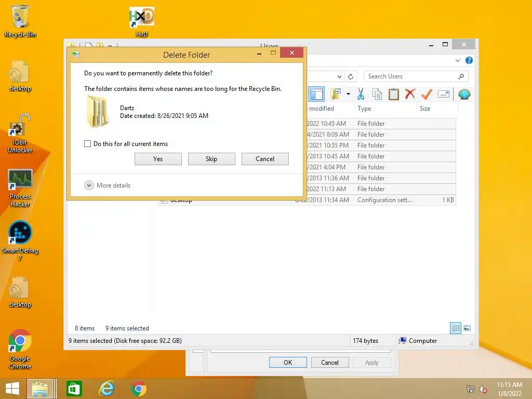The image size is (532, 399).
Task: Click the folder options toolbar icon
Action: (336, 94)
